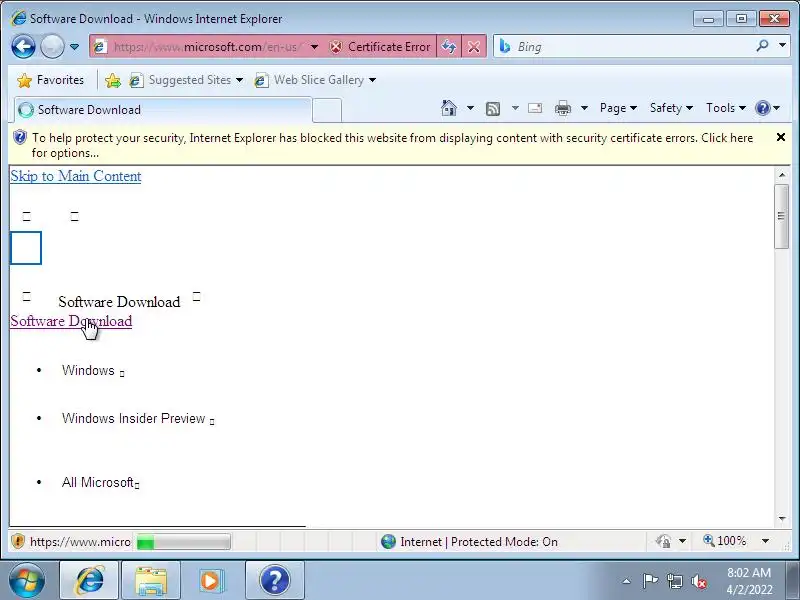Click the Bing search box
Viewport: 800px width, 600px height.
click(x=622, y=47)
